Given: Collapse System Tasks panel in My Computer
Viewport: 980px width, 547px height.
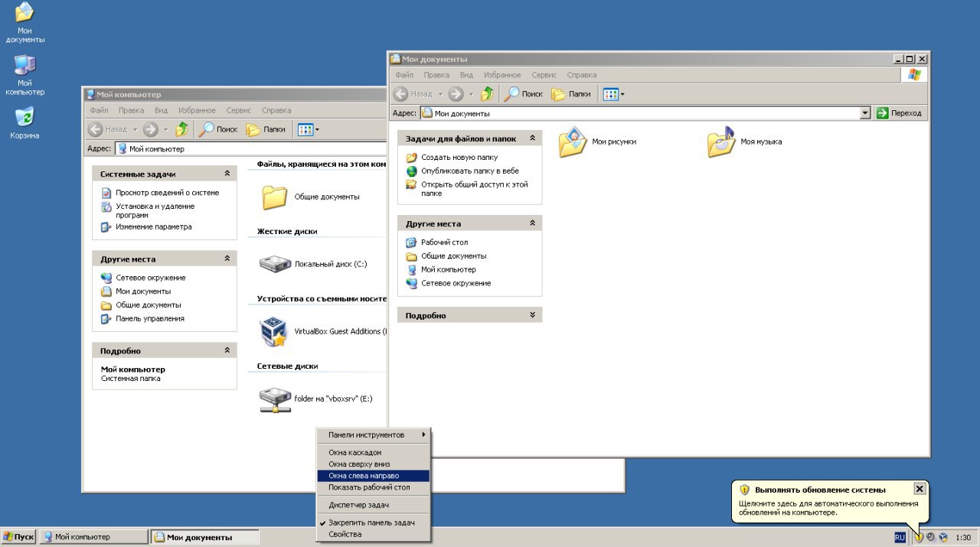Looking at the screenshot, I should click(x=227, y=174).
